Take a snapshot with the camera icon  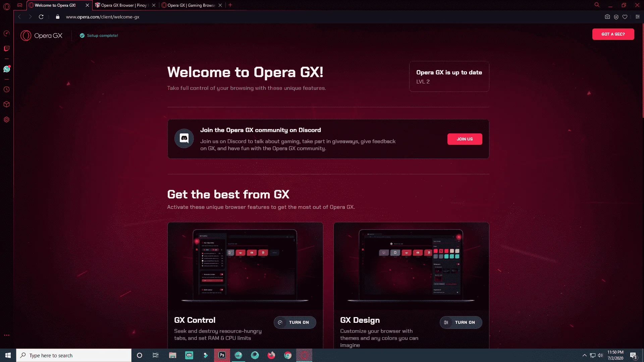pyautogui.click(x=607, y=17)
